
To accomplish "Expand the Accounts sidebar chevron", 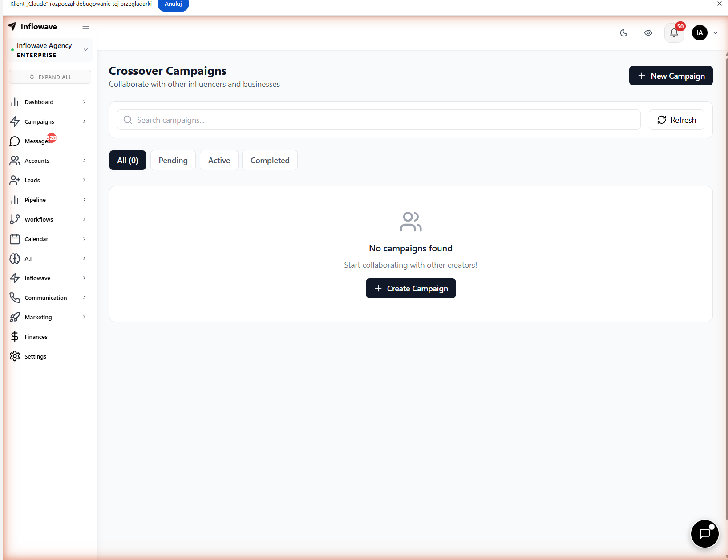I will tap(84, 161).
